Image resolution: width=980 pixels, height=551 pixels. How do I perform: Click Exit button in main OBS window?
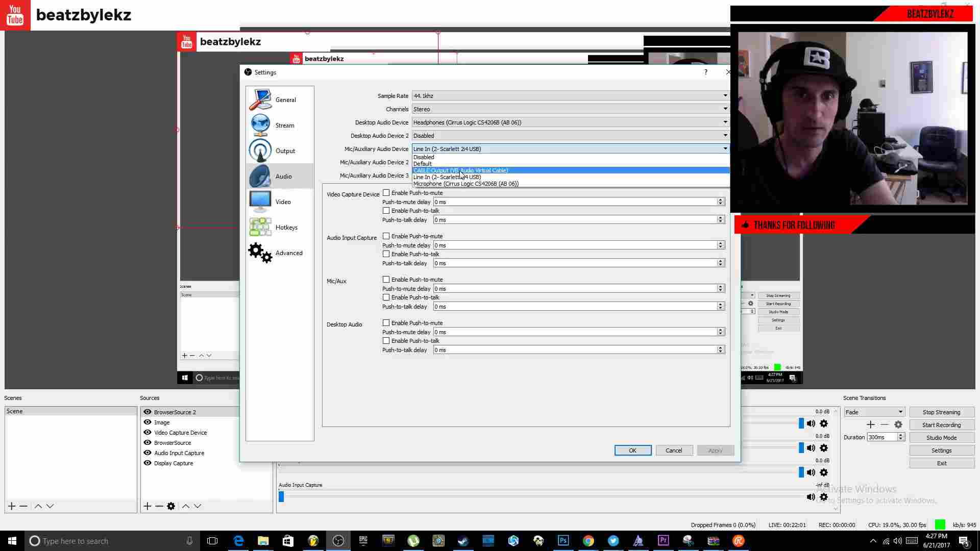click(x=942, y=463)
